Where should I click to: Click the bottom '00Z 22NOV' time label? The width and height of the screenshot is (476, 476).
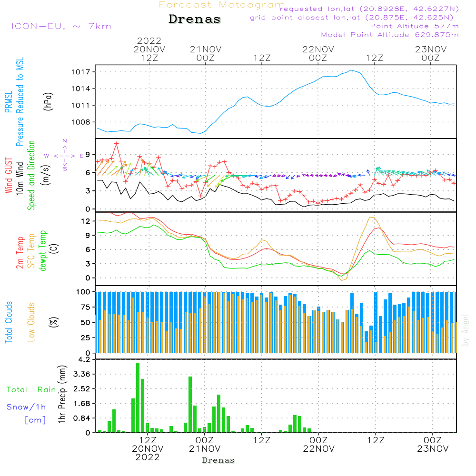pos(319,445)
